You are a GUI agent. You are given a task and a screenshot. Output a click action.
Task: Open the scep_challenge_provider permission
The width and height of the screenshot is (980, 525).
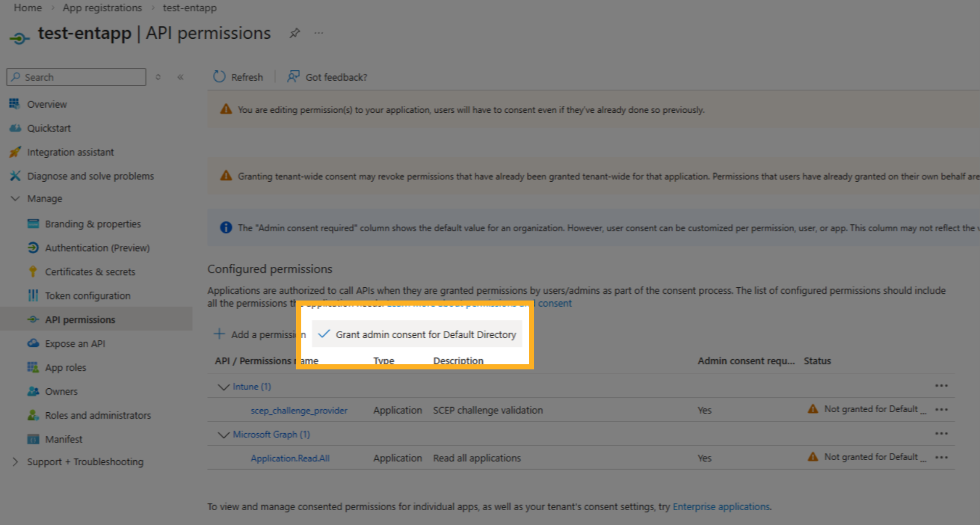pyautogui.click(x=299, y=410)
